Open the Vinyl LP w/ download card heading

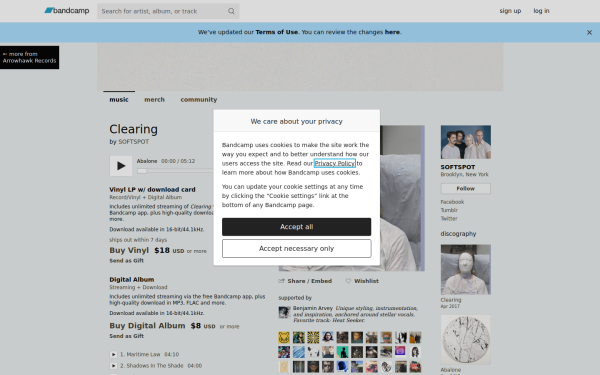coord(152,189)
